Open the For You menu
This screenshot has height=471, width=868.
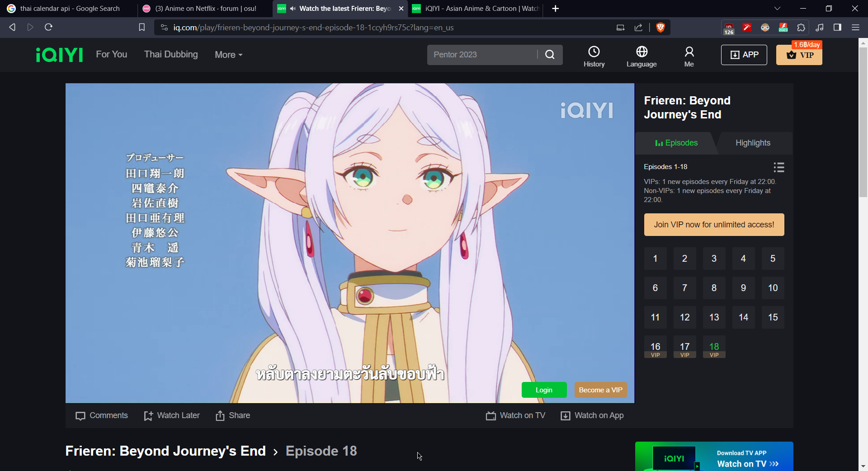pyautogui.click(x=112, y=54)
